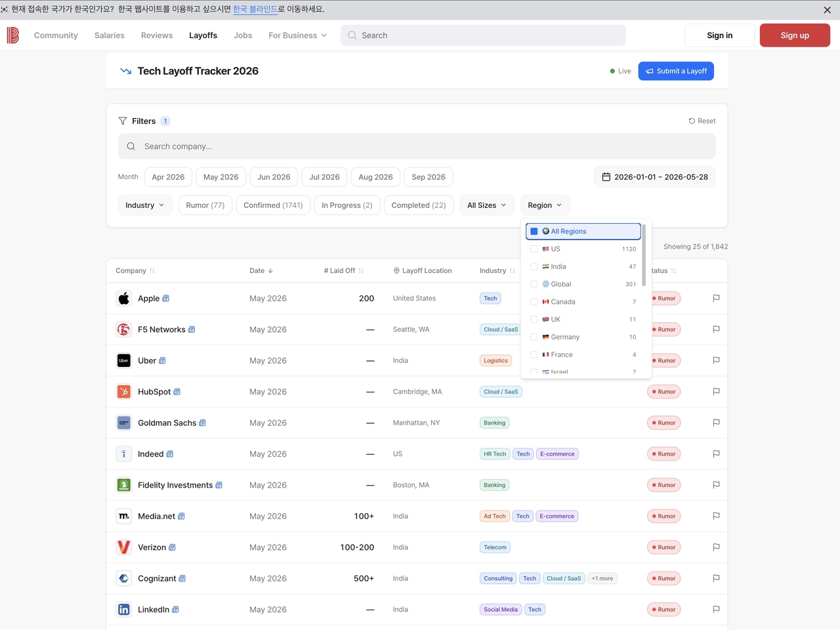The width and height of the screenshot is (840, 630).
Task: Open news icon beside Uber name
Action: (162, 361)
